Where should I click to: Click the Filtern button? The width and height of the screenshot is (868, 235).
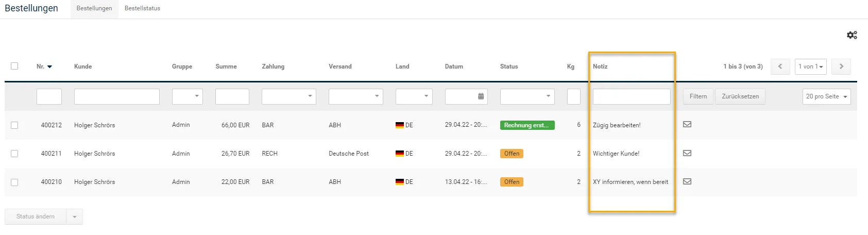click(x=698, y=96)
